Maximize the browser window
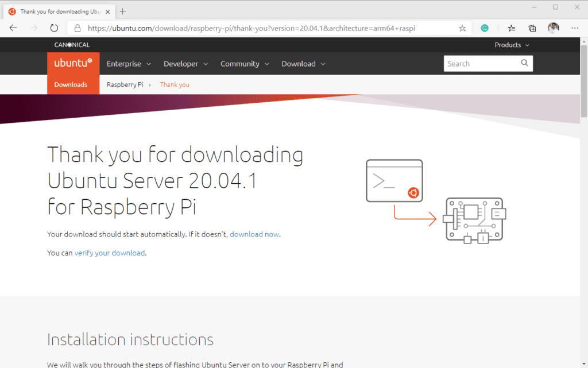588x368 pixels. [x=556, y=7]
